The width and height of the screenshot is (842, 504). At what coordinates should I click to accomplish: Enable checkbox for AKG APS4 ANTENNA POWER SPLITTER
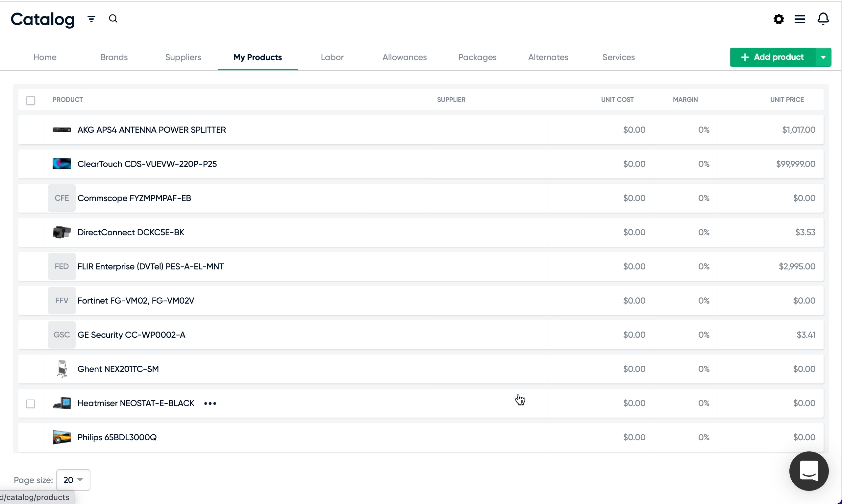31,129
